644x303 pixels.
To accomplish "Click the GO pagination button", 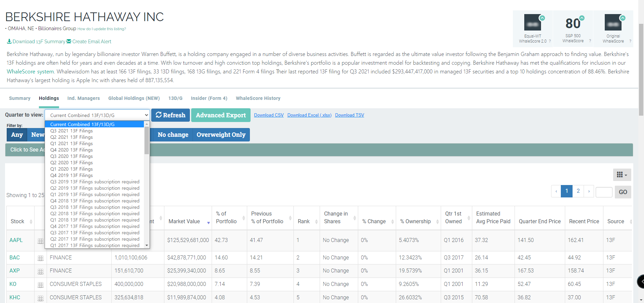I will coord(623,192).
